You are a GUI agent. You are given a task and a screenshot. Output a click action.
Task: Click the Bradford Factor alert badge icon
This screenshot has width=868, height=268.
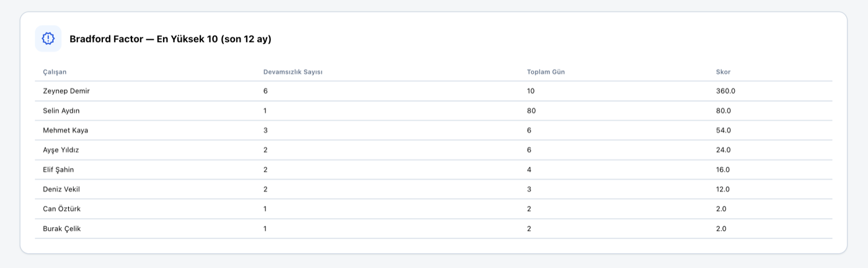click(48, 38)
